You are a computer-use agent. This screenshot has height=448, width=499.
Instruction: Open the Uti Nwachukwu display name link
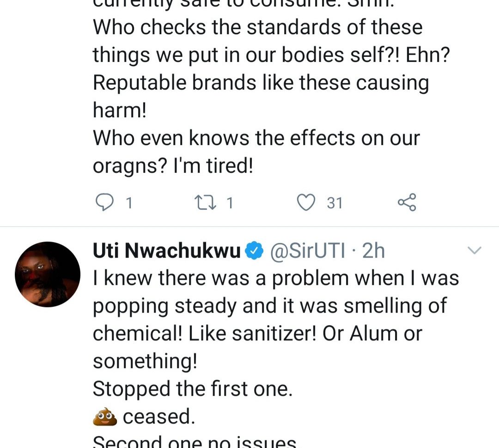coord(167,251)
